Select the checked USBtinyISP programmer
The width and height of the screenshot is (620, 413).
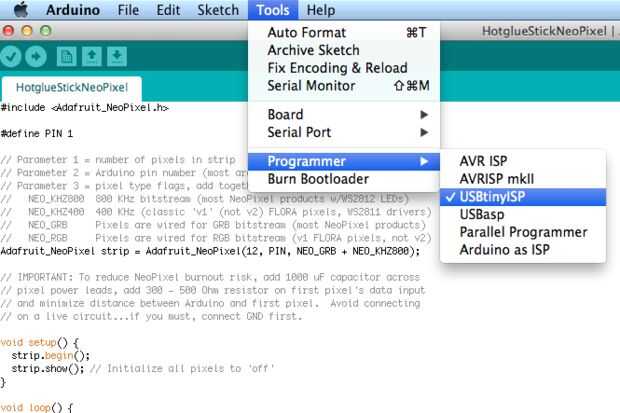coord(523,197)
